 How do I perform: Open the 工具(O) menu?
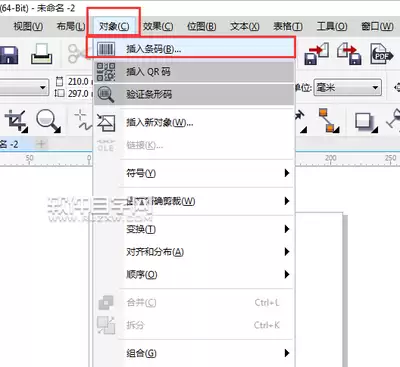332,26
